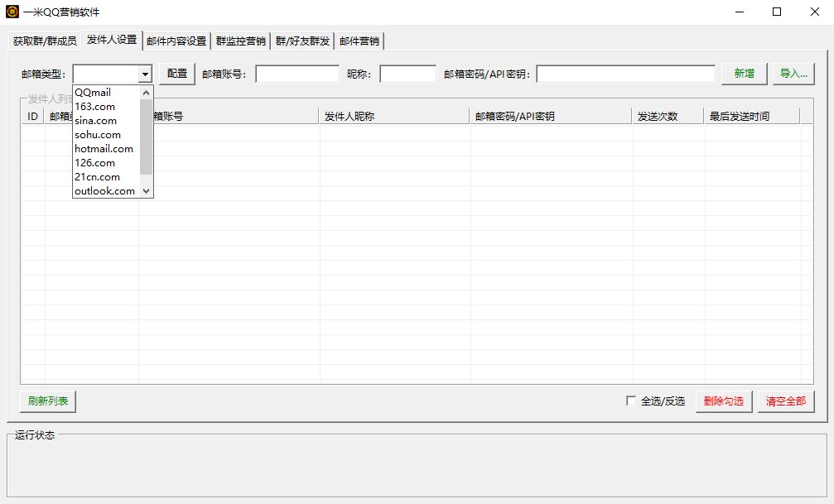Image resolution: width=834 pixels, height=504 pixels.
Task: Pick 21cn.com from the list
Action: [106, 177]
